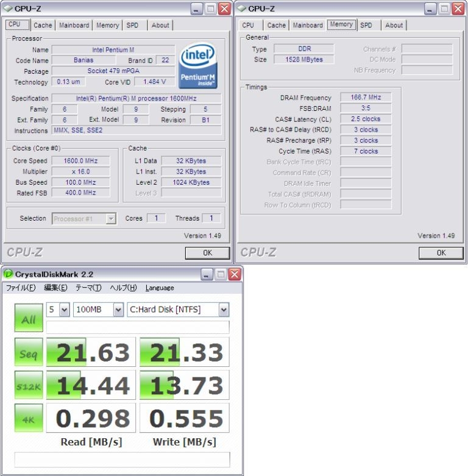The width and height of the screenshot is (468, 476).
Task: Open About tab in left CPU-Z window
Action: (160, 25)
